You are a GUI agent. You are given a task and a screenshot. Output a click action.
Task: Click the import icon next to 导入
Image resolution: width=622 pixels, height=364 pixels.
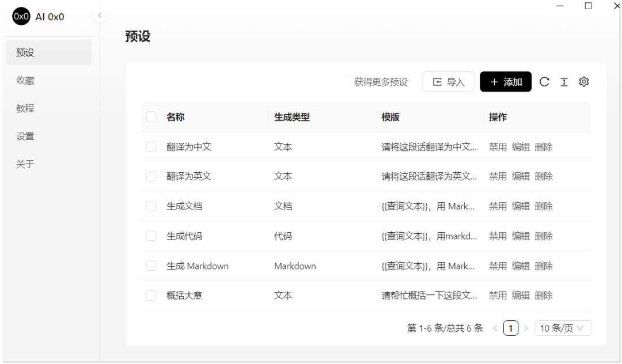pyautogui.click(x=437, y=81)
